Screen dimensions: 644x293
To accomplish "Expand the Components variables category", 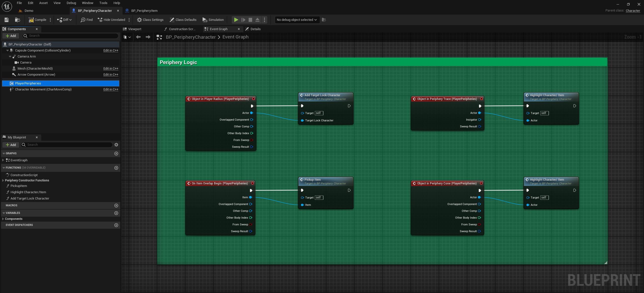I will [x=3, y=219].
